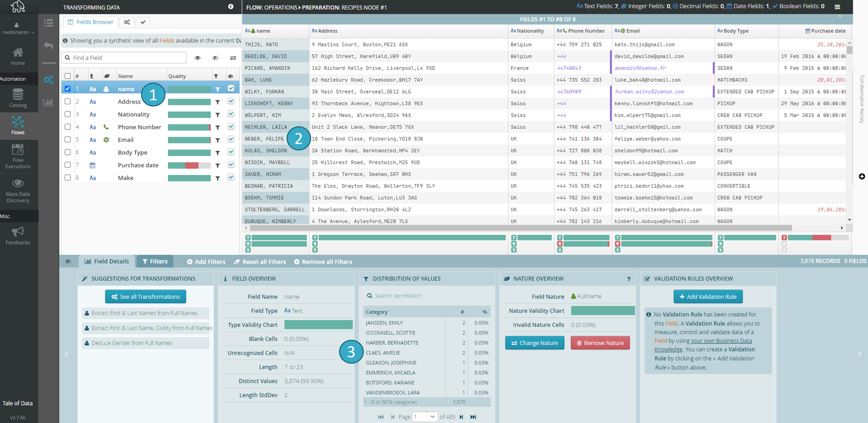Open the Home sidebar icon
The height and width of the screenshot is (423, 868).
tap(18, 57)
